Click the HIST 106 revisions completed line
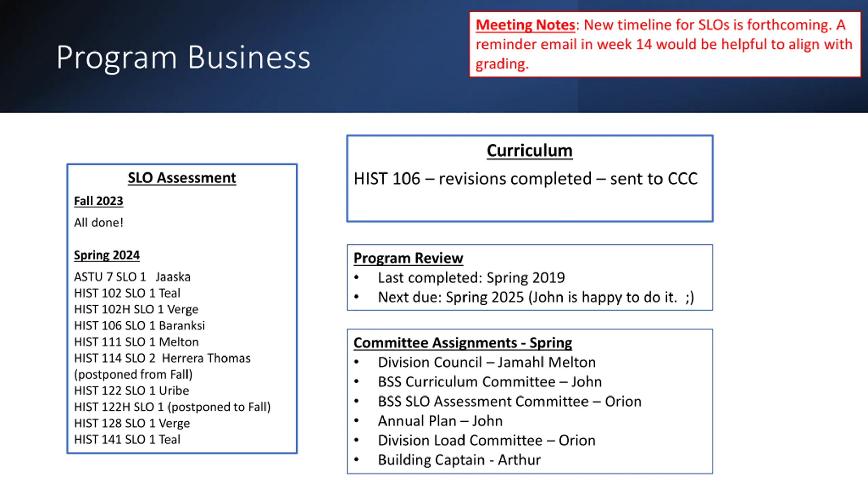The width and height of the screenshot is (868, 488). pos(526,179)
